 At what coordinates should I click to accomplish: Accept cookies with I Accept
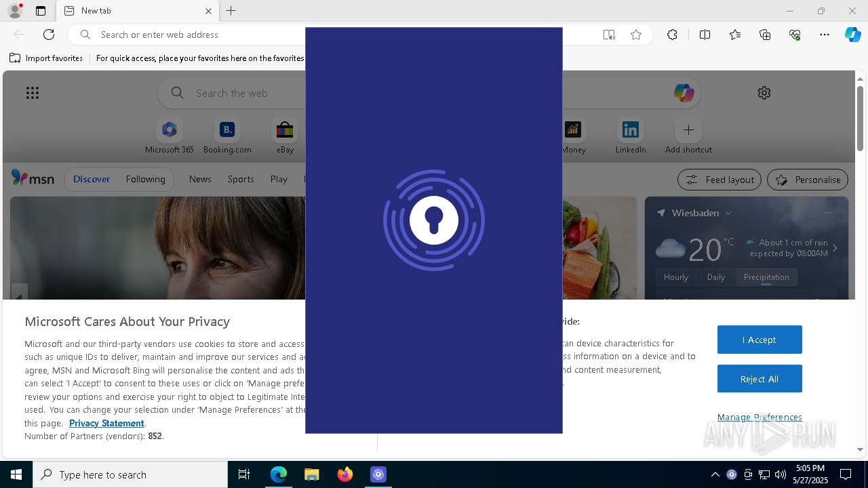(x=759, y=340)
